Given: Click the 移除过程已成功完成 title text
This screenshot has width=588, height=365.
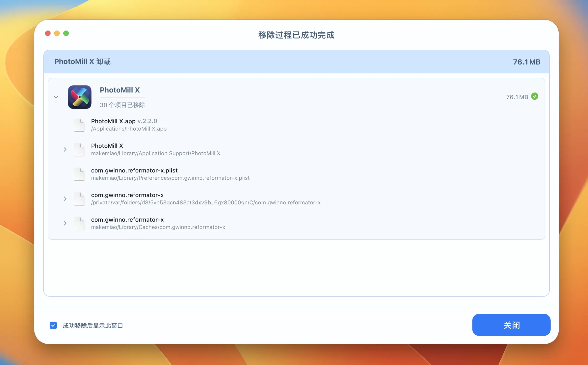Looking at the screenshot, I should coord(296,35).
